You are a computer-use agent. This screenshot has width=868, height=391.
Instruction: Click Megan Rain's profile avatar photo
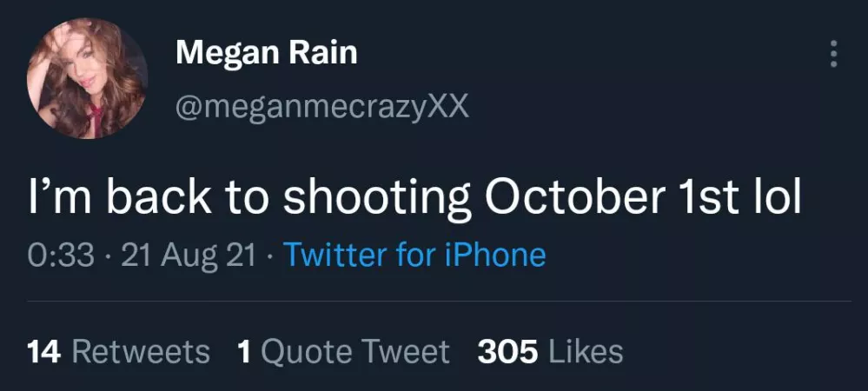89,78
